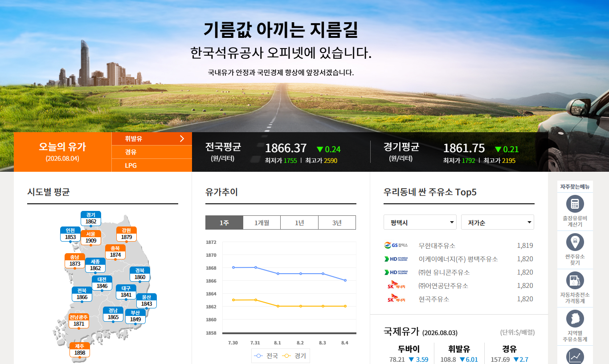Screen dimensions: 609x364
Task: Click the 자주찾는메뉴 sidebar header
Action: pos(575,186)
